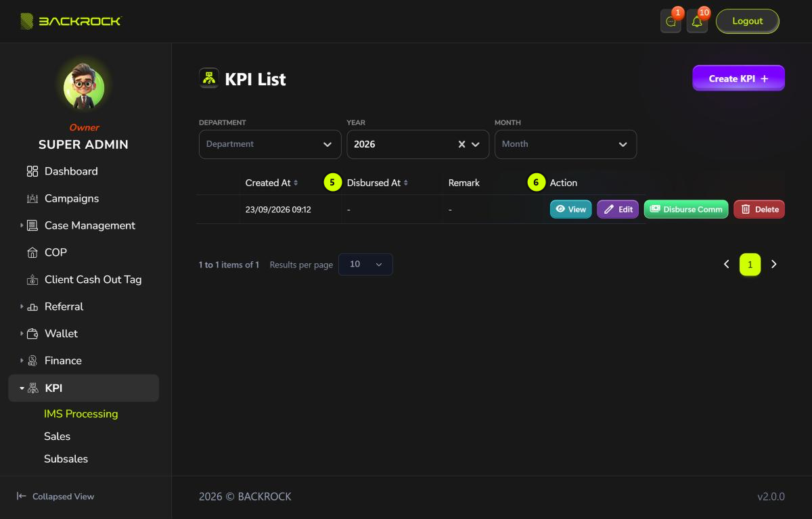Sort by Disbursed At column
The image size is (812, 519).
point(378,183)
